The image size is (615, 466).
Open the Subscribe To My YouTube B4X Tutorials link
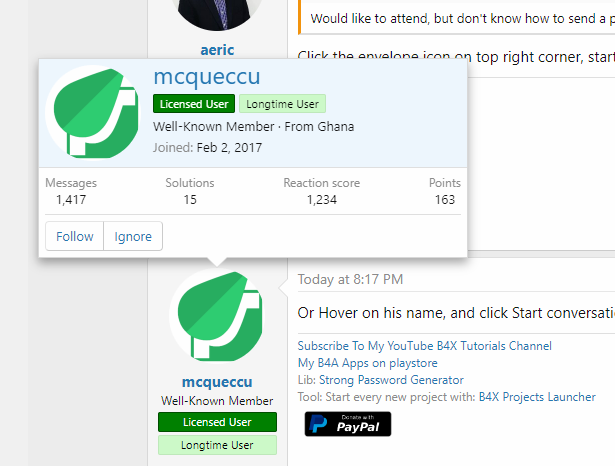(425, 346)
